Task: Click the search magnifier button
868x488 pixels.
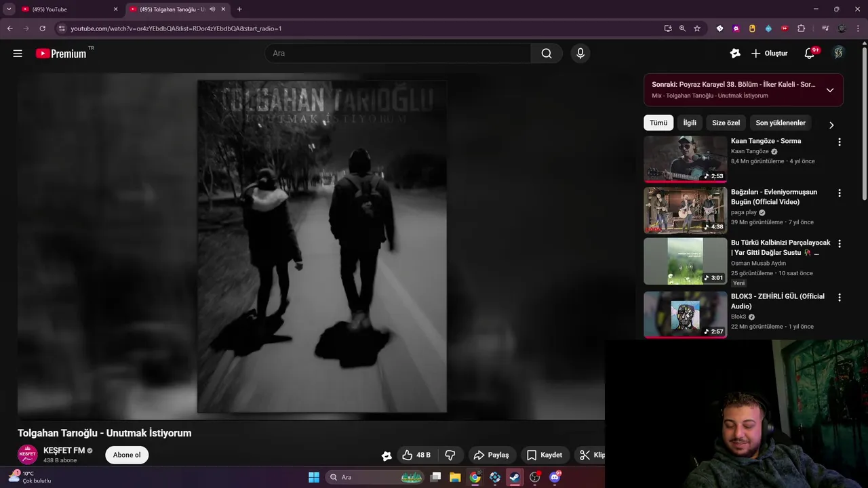Action: pyautogui.click(x=547, y=54)
